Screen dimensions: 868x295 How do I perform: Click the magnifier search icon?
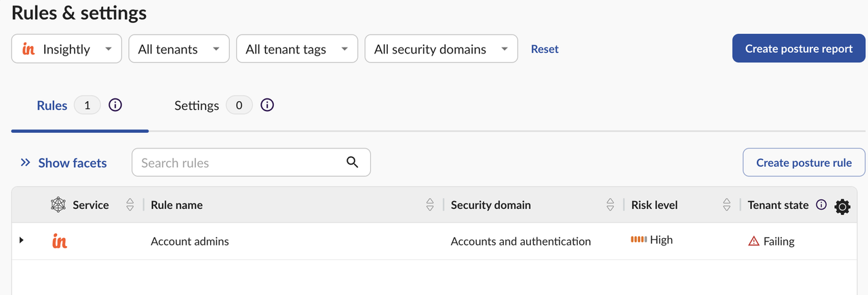click(352, 161)
